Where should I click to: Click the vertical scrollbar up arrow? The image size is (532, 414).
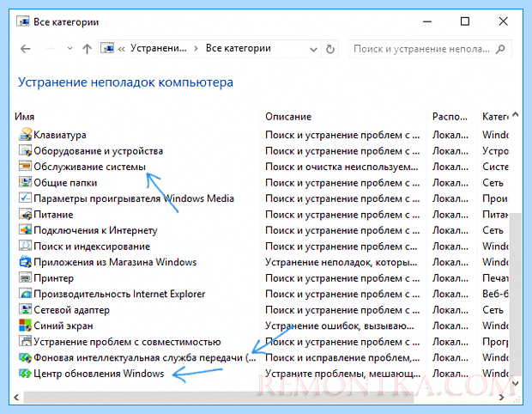(516, 114)
